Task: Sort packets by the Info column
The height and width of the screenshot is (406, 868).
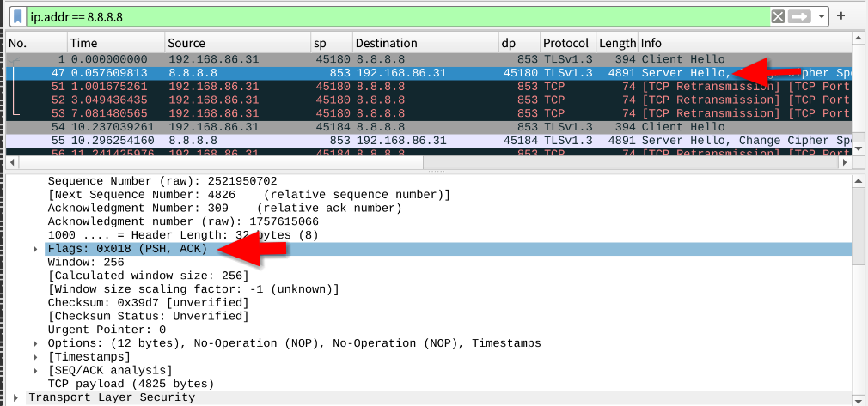Action: 744,43
